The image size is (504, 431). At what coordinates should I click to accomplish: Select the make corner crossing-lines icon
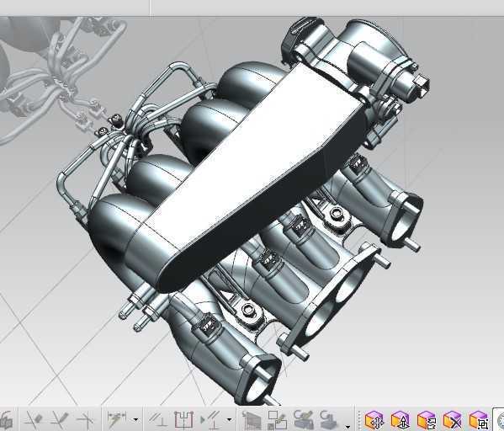tap(85, 420)
